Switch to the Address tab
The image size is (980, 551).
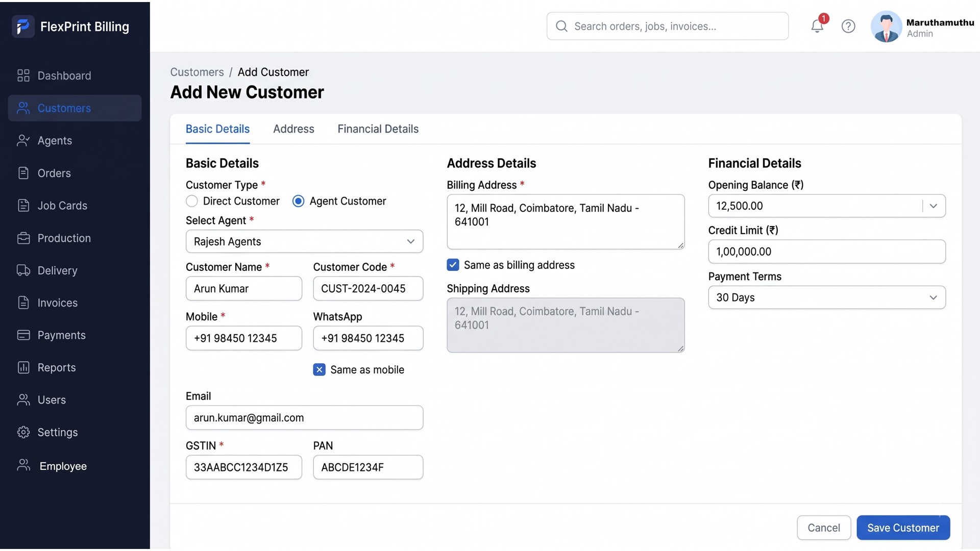tap(293, 129)
